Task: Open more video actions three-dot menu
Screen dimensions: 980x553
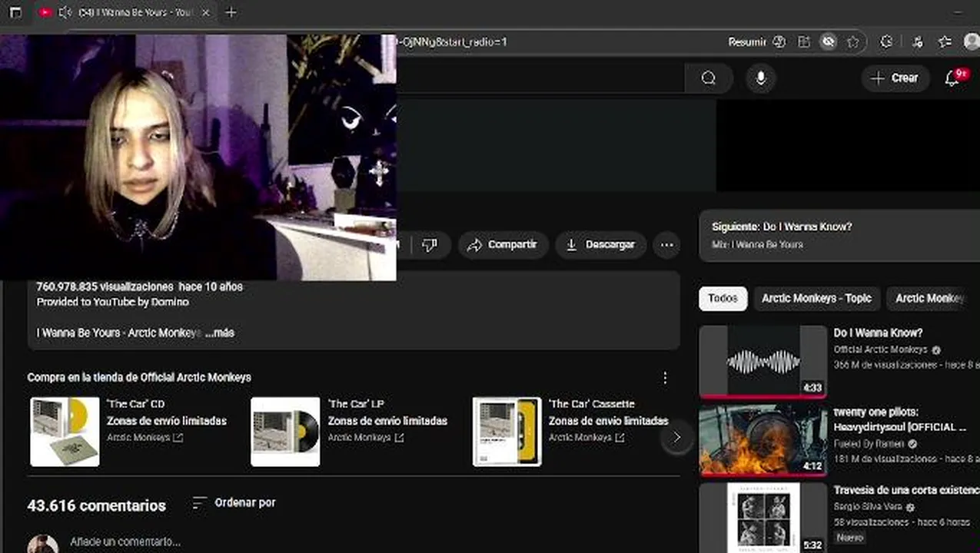Action: [666, 245]
